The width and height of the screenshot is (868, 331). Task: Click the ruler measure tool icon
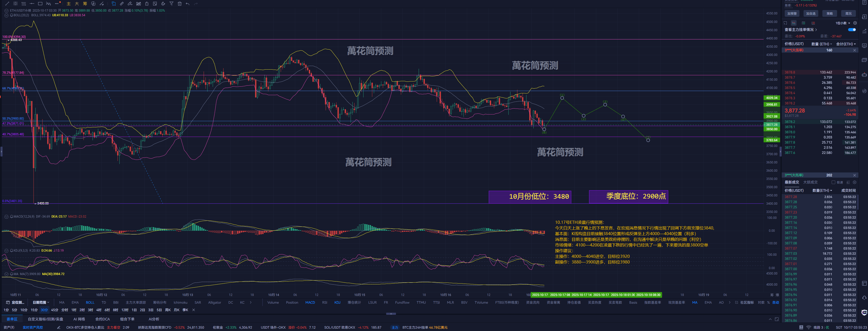pyautogui.click(x=122, y=4)
